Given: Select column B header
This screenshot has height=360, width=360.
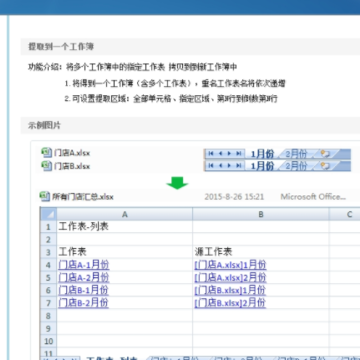Looking at the screenshot, I should tap(261, 214).
